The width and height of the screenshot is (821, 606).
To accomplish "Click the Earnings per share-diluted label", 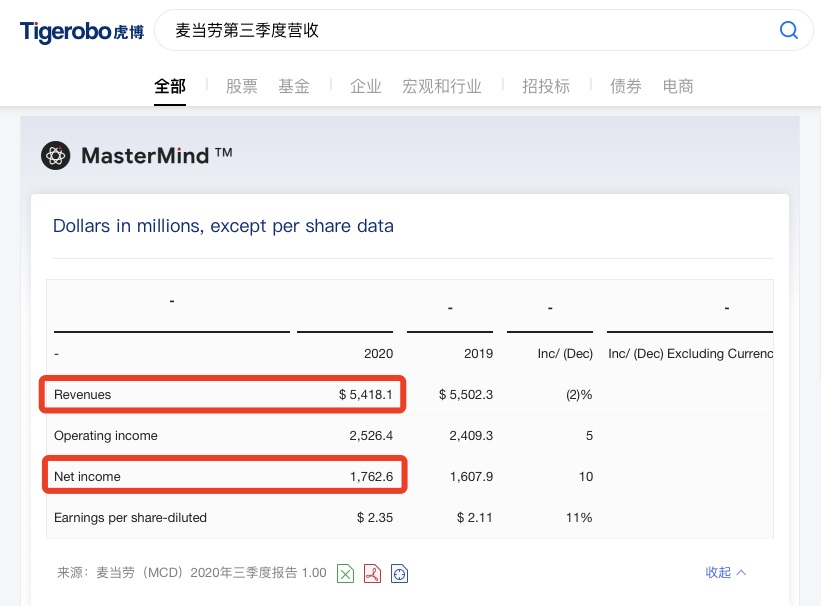I will (x=130, y=517).
